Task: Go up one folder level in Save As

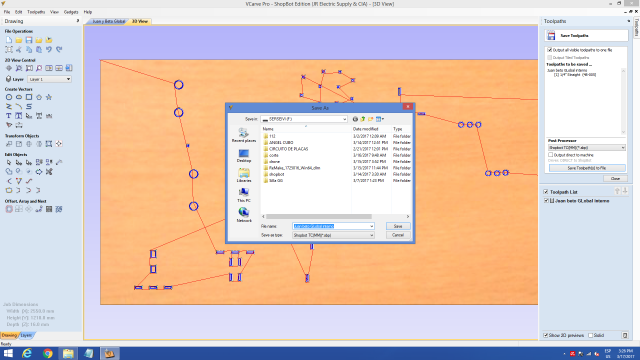Action: [x=362, y=119]
